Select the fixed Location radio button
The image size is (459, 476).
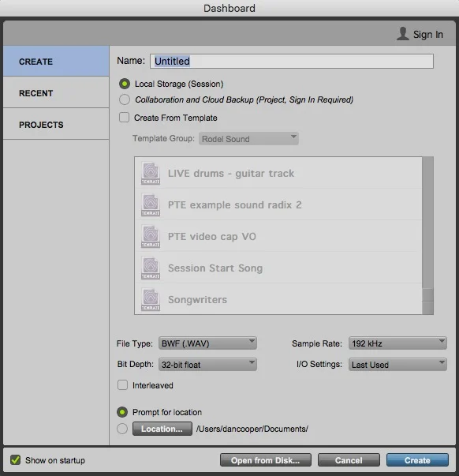coord(122,429)
